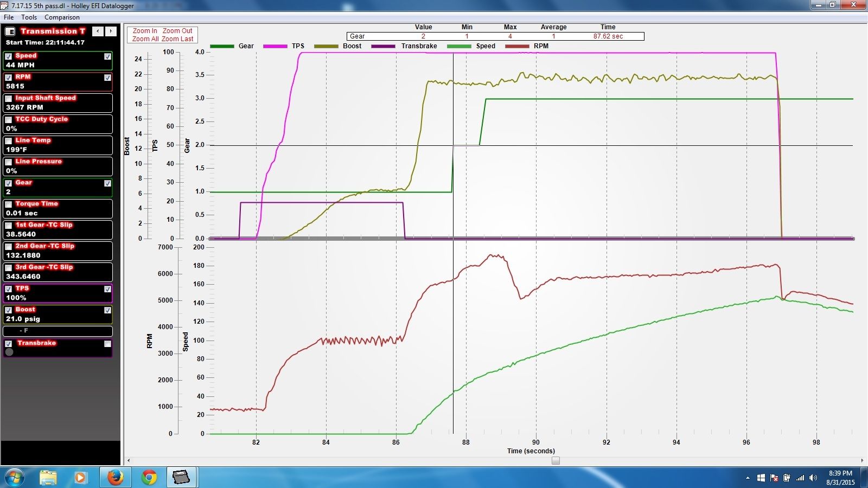This screenshot has height=488, width=868.
Task: Click the Transbrake gray status indicator circle
Action: (9, 352)
